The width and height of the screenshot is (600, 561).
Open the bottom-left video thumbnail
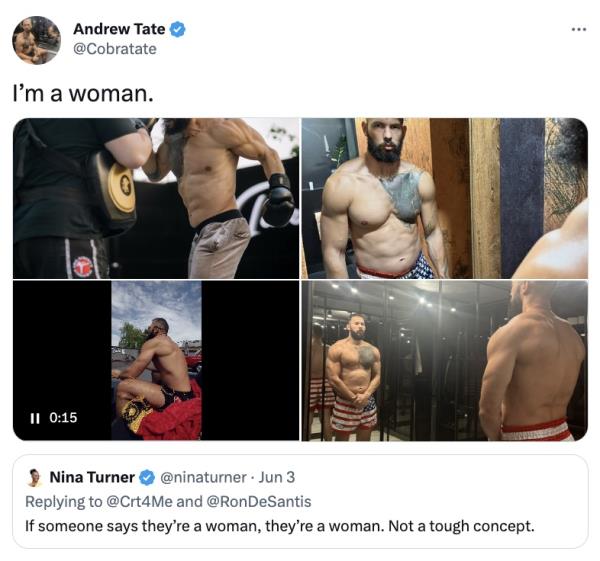[x=156, y=360]
